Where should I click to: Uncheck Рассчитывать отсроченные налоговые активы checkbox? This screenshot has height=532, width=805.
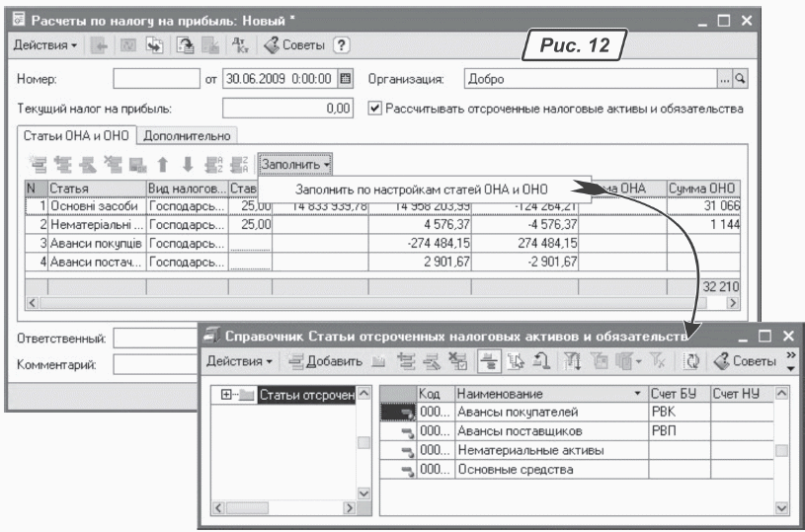point(374,108)
